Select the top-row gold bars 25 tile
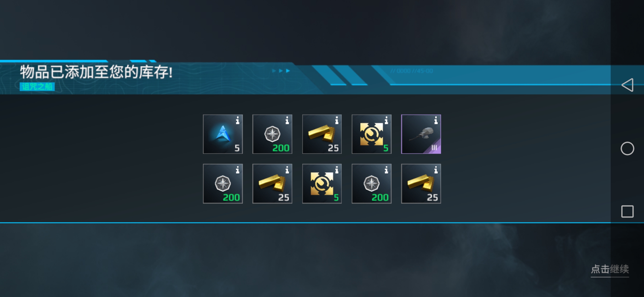The width and height of the screenshot is (644, 297). click(322, 134)
